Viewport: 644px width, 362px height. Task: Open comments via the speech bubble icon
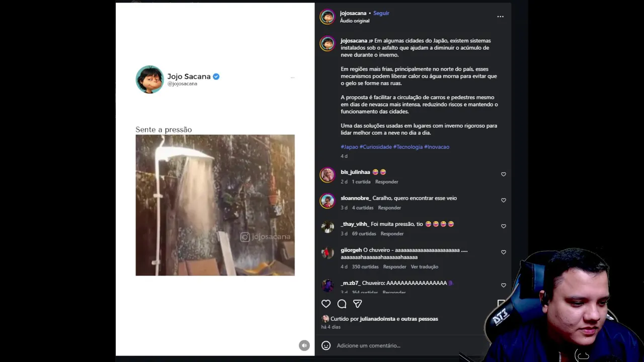click(x=342, y=304)
